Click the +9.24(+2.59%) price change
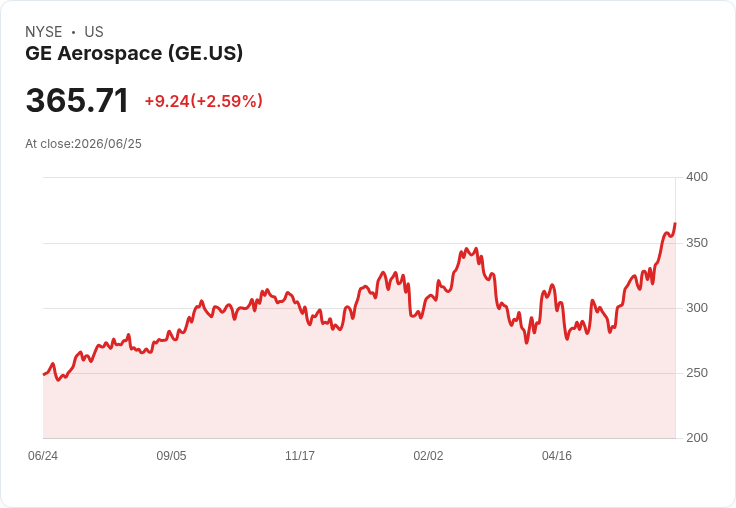Viewport: 736px width, 508px height. click(203, 101)
